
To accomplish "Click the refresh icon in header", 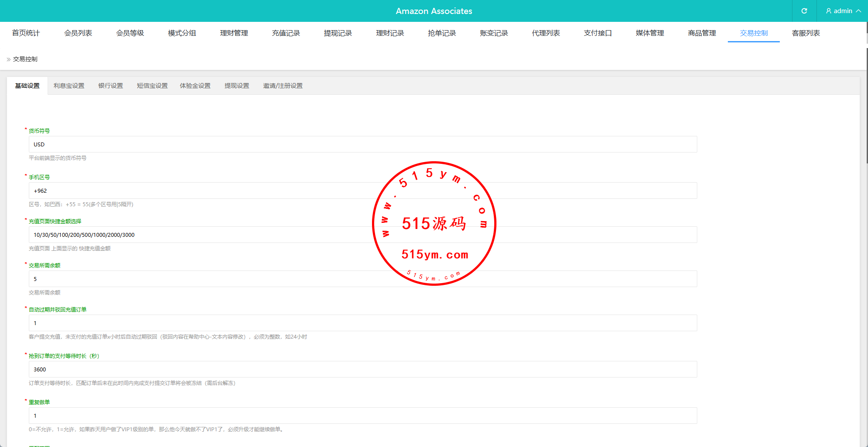I will coord(804,11).
